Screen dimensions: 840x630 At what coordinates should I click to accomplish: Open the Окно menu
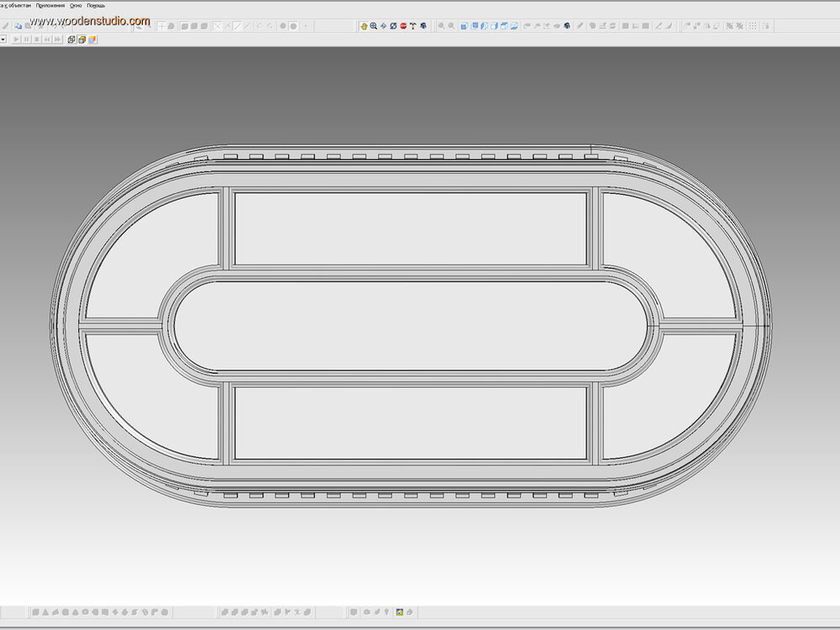[x=76, y=6]
